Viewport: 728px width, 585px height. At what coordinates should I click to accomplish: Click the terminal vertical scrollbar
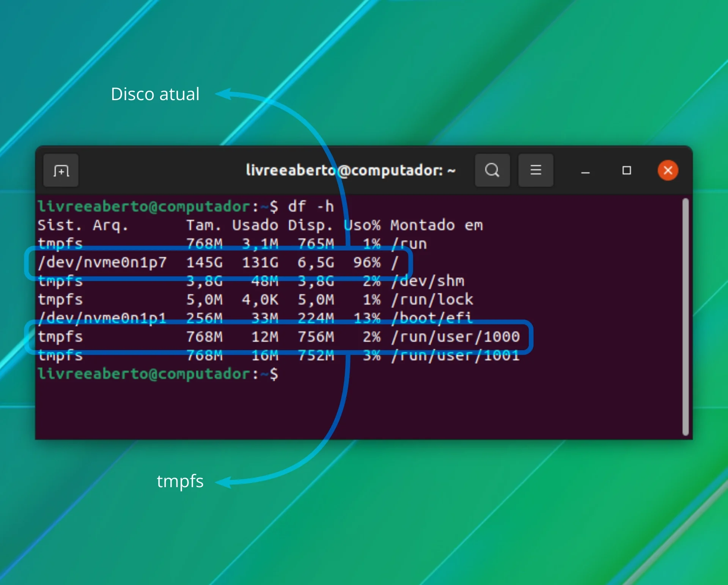pyautogui.click(x=685, y=317)
